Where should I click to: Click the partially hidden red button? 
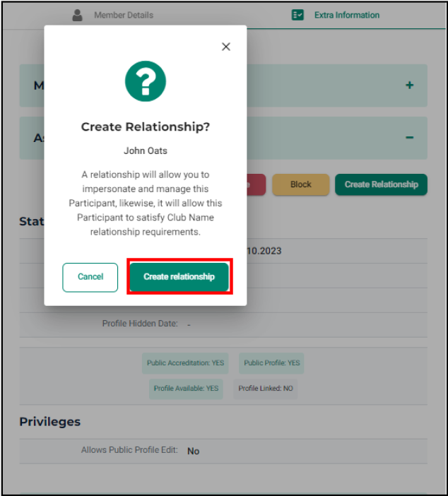[x=256, y=184]
